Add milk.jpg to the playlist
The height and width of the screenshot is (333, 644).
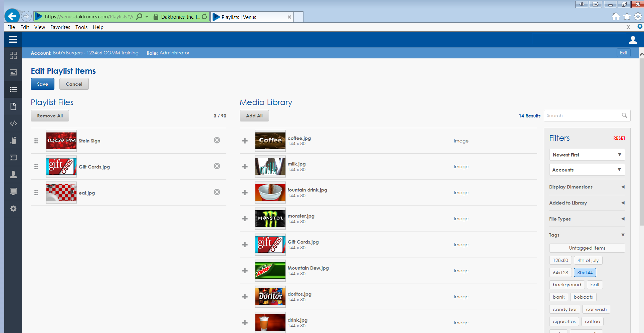point(245,166)
